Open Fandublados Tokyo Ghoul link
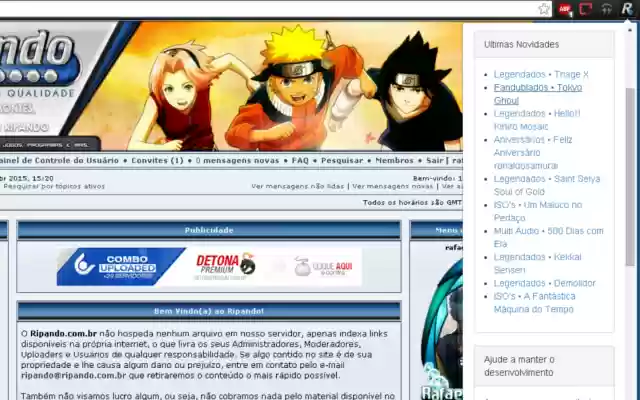Screen dimensions: 640x400 538,94
